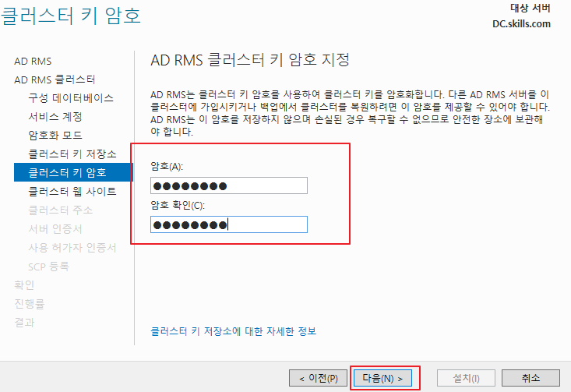
Task: Click the 암호(A): label
Action: [167, 167]
